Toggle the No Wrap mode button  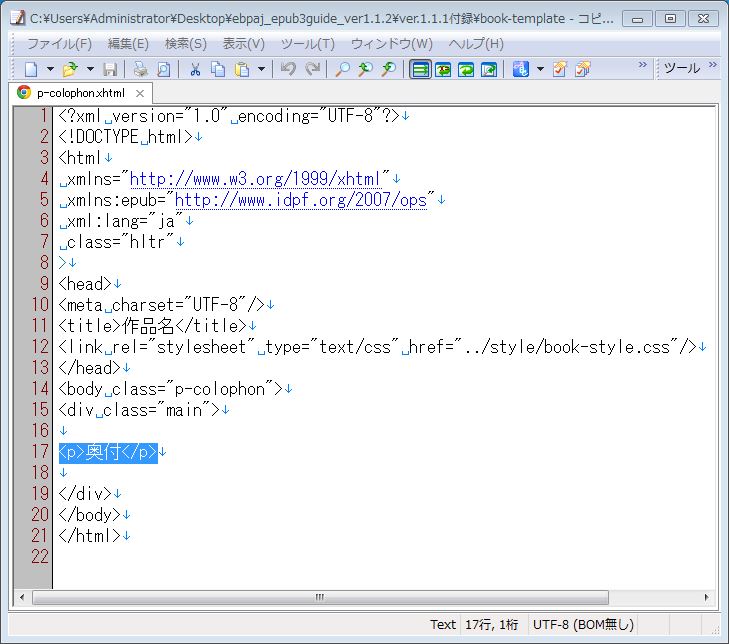tap(420, 69)
